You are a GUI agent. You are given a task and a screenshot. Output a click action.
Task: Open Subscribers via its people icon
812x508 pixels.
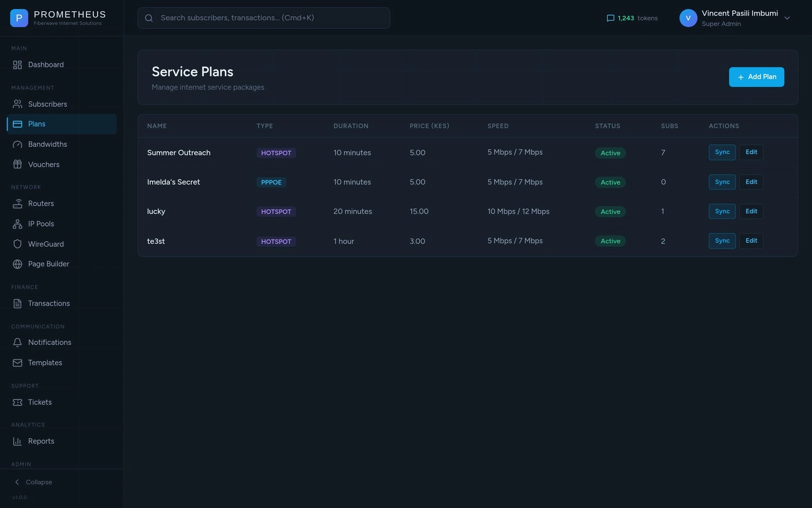17,104
